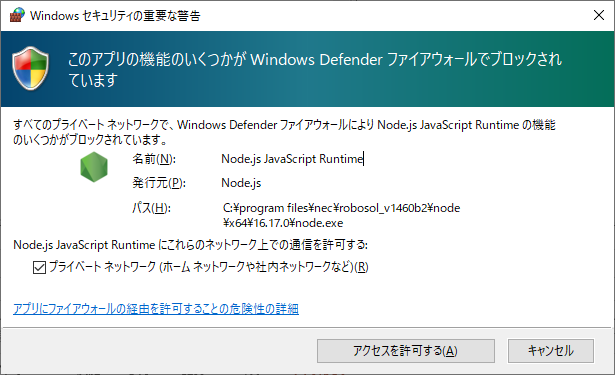Open the firewall risk details link

[156, 309]
